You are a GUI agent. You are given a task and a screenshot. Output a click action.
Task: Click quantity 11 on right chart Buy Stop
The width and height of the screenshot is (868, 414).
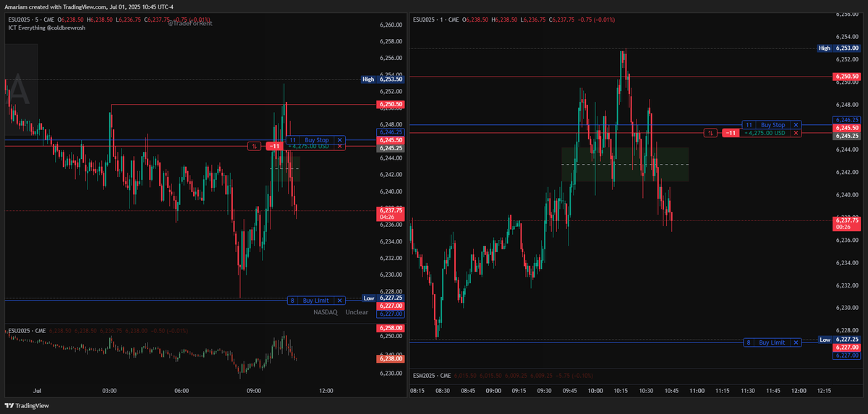click(x=749, y=125)
